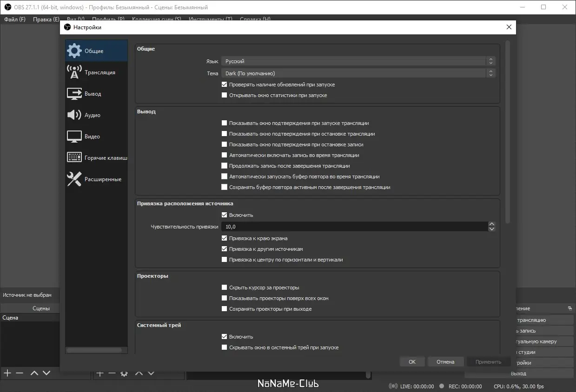Click the sidebar horizontal scrollbar

point(94,350)
